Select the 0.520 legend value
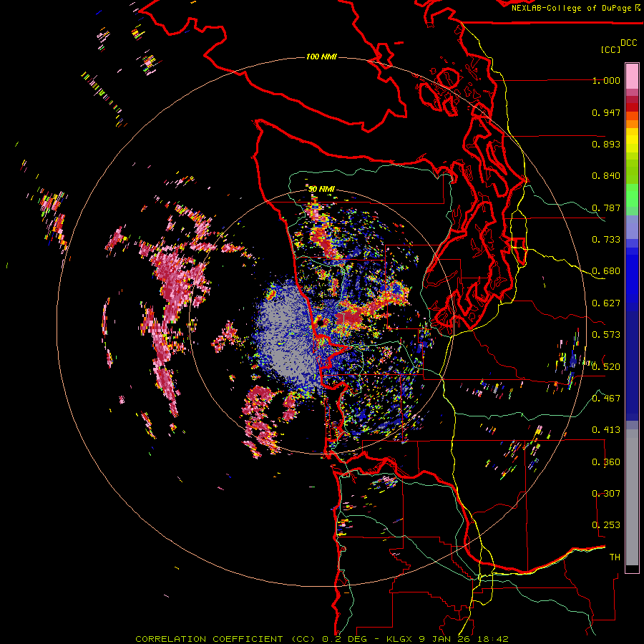 pyautogui.click(x=606, y=366)
